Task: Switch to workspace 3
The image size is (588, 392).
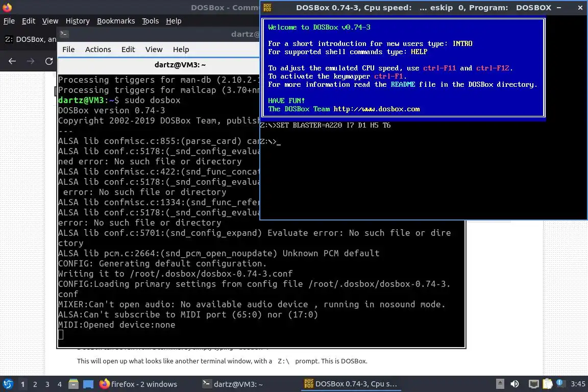Action: click(x=47, y=384)
